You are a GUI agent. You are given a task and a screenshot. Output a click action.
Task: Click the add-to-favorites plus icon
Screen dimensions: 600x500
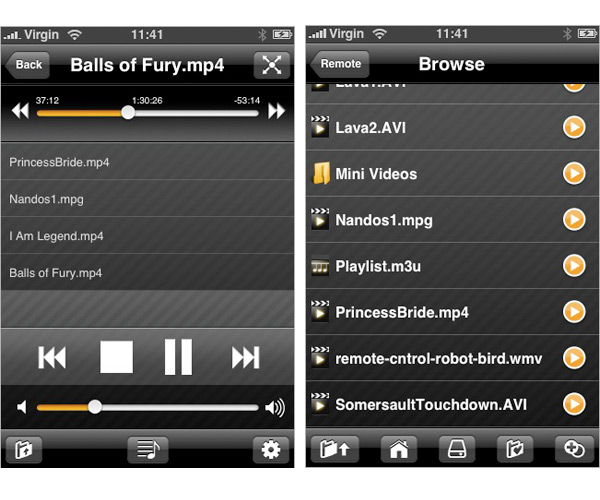pyautogui.click(x=574, y=449)
